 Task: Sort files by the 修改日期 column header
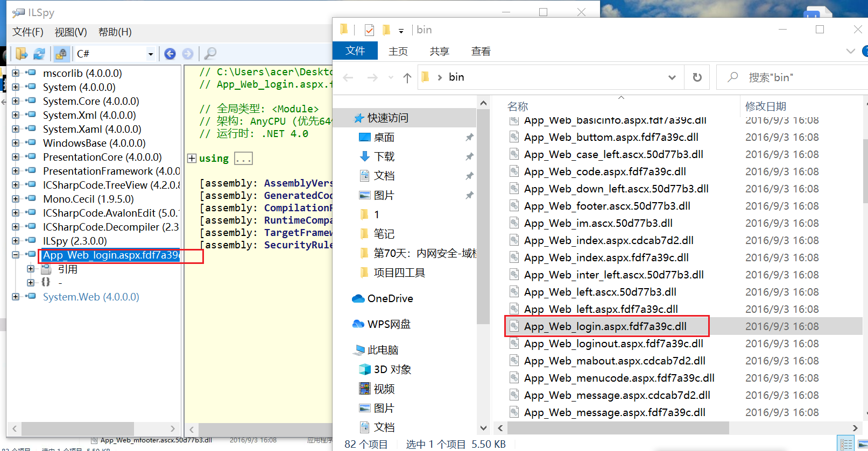(x=765, y=106)
